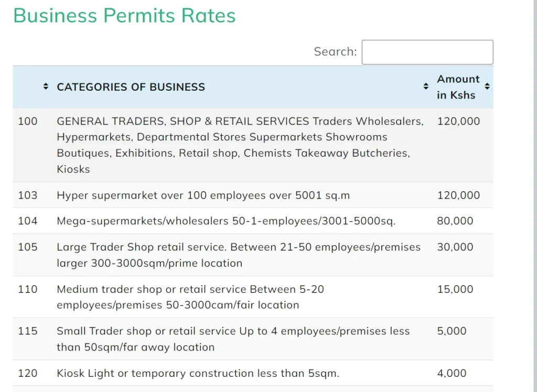Screen dimensions: 537x392
Task: Click the General Traders category description
Action: coord(240,145)
